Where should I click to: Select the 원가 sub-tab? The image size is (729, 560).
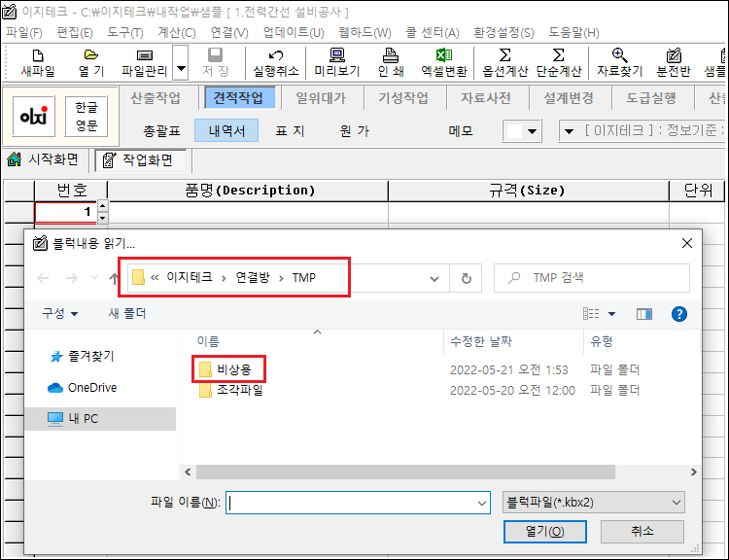click(354, 130)
